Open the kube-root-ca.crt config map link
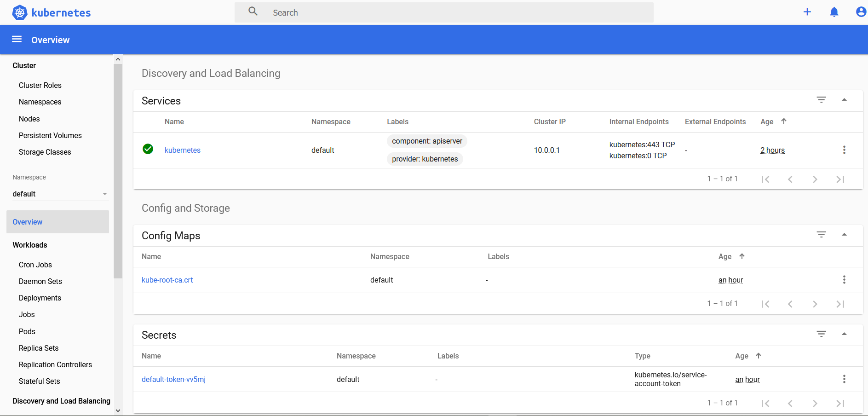 pyautogui.click(x=167, y=280)
